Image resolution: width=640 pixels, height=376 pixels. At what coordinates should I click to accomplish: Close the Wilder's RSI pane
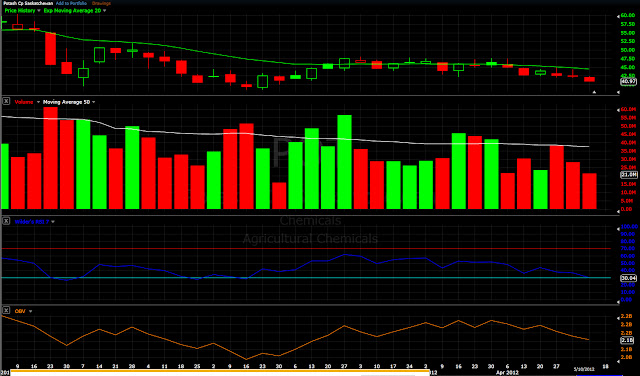(x=6, y=221)
